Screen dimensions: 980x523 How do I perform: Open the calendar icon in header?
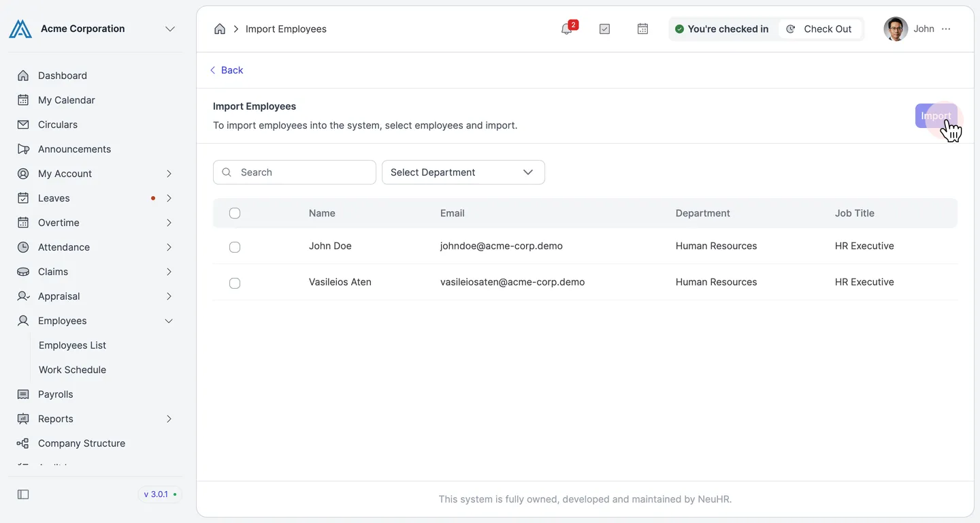(x=642, y=29)
